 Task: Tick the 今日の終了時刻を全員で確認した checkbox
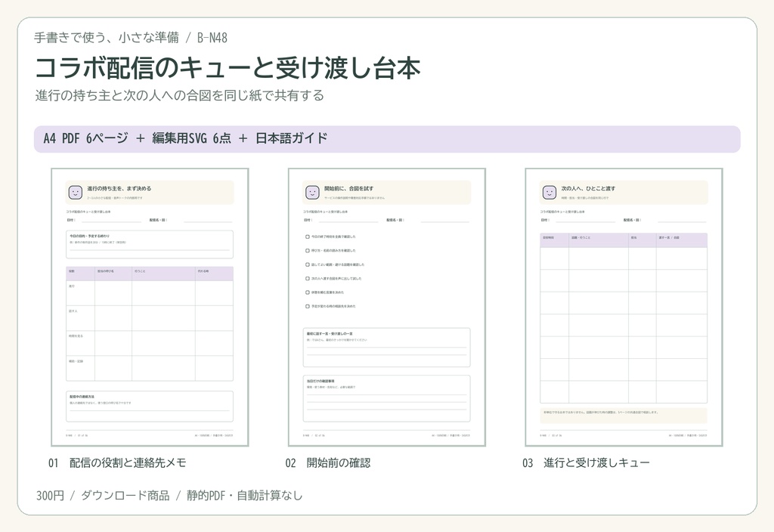308,237
